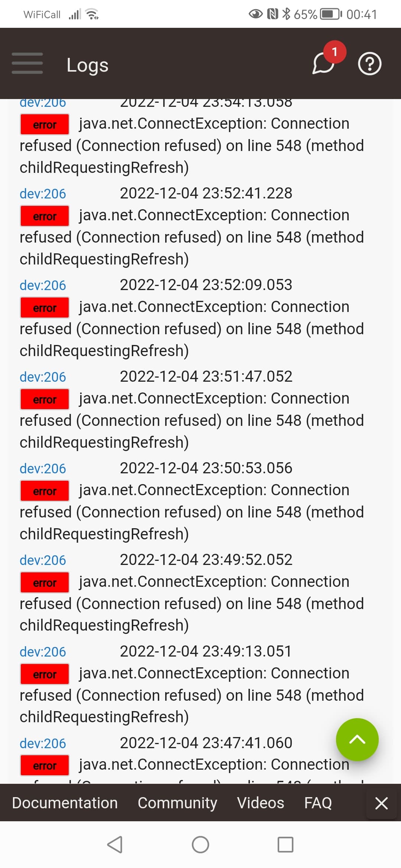Open the chat notifications icon
401x868 pixels.
click(323, 63)
